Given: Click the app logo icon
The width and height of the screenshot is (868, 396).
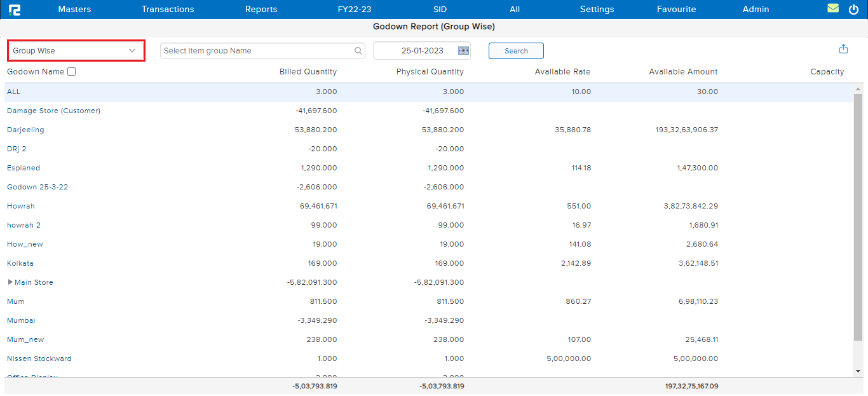Looking at the screenshot, I should point(14,10).
